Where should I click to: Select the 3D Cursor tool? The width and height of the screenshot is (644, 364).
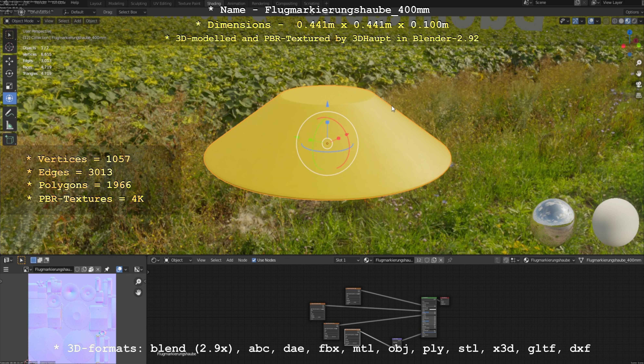(9, 47)
